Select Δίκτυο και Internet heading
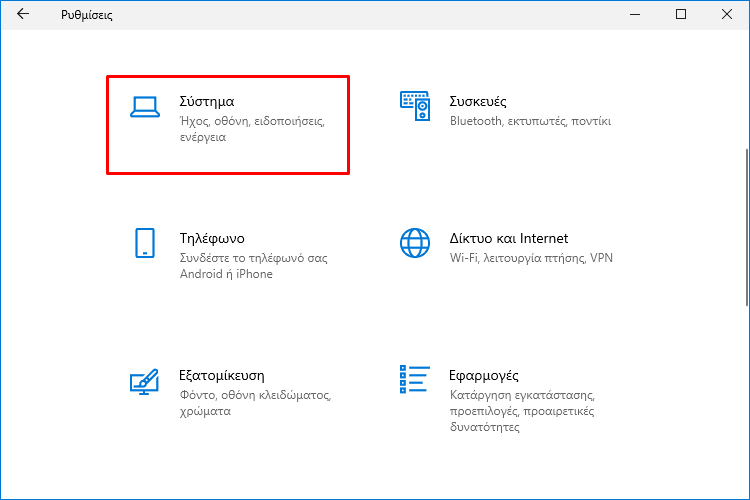This screenshot has height=500, width=750. click(508, 238)
